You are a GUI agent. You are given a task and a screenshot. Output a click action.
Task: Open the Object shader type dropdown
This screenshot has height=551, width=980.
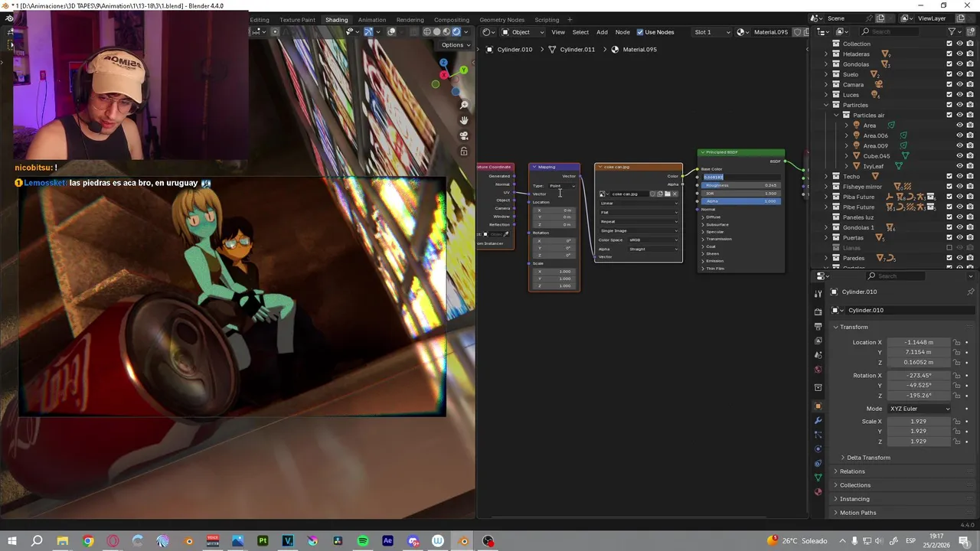coord(522,32)
